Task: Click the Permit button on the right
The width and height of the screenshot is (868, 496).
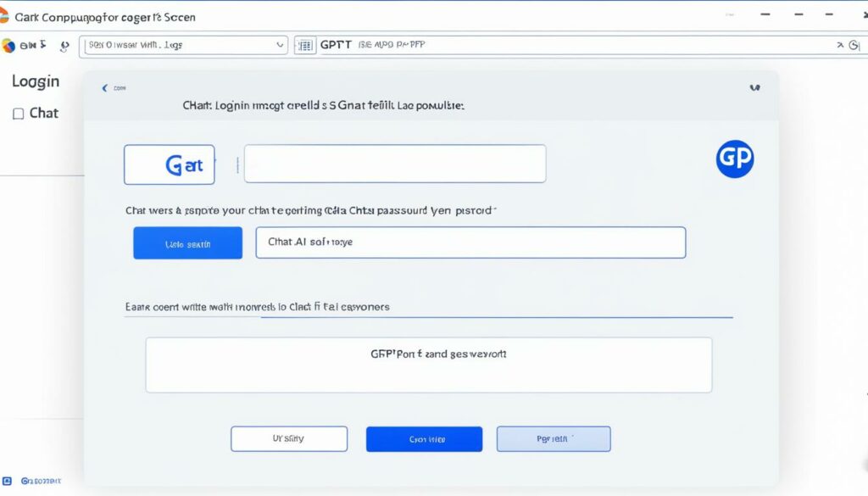Action: pyautogui.click(x=553, y=438)
